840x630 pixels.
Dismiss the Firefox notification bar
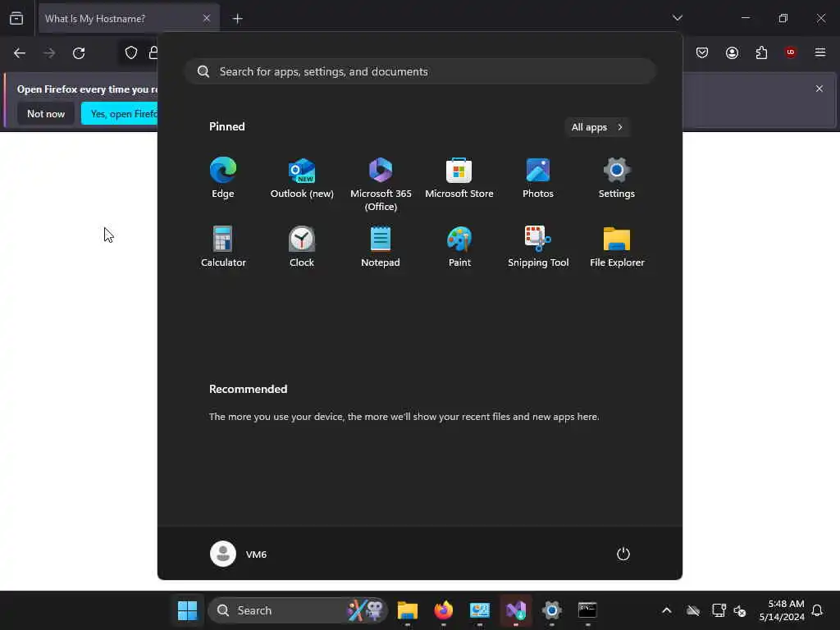(x=819, y=89)
